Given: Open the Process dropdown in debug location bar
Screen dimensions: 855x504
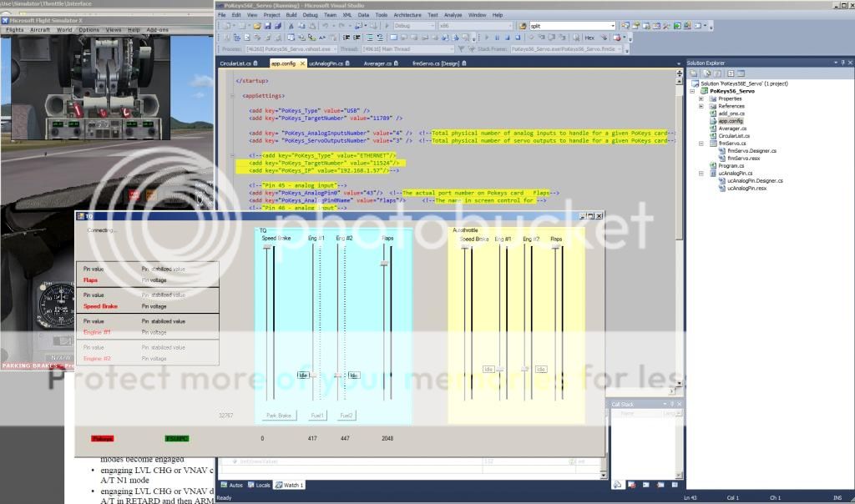Looking at the screenshot, I should [334, 49].
